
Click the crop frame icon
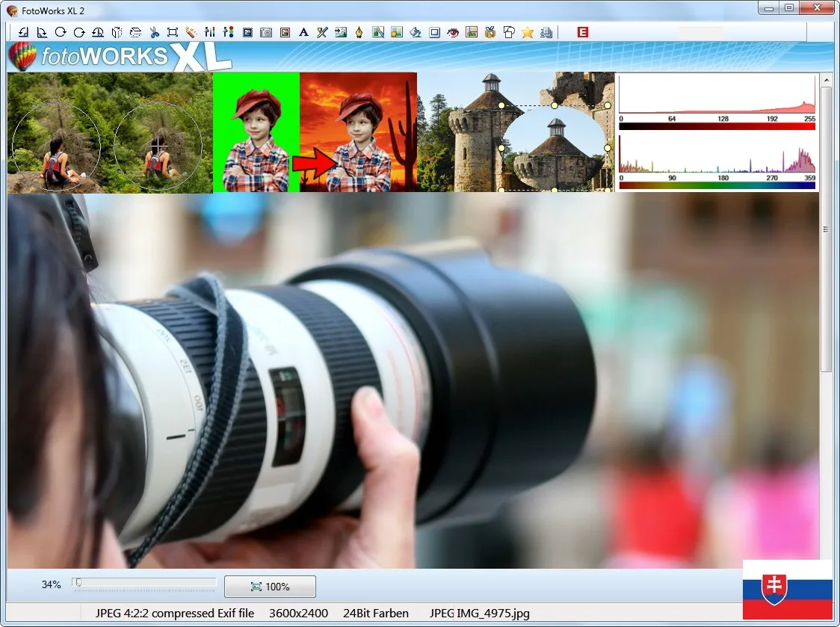click(x=173, y=32)
